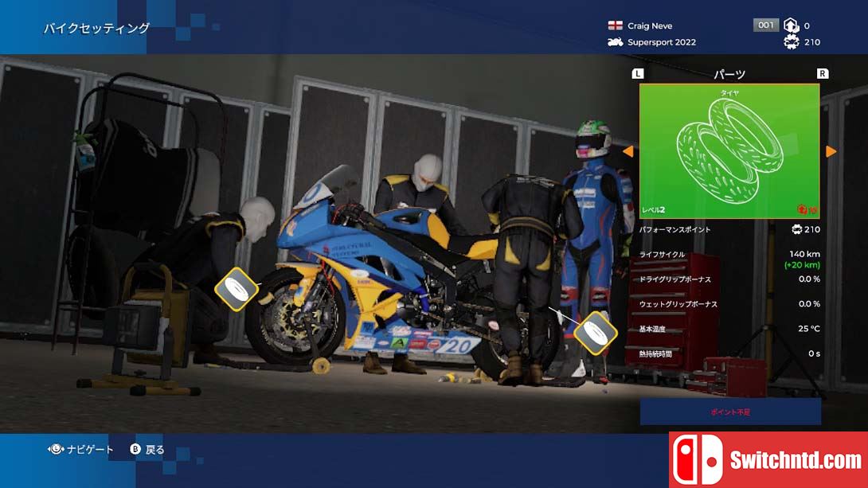Click the 140 km lifecycle value

pyautogui.click(x=805, y=254)
